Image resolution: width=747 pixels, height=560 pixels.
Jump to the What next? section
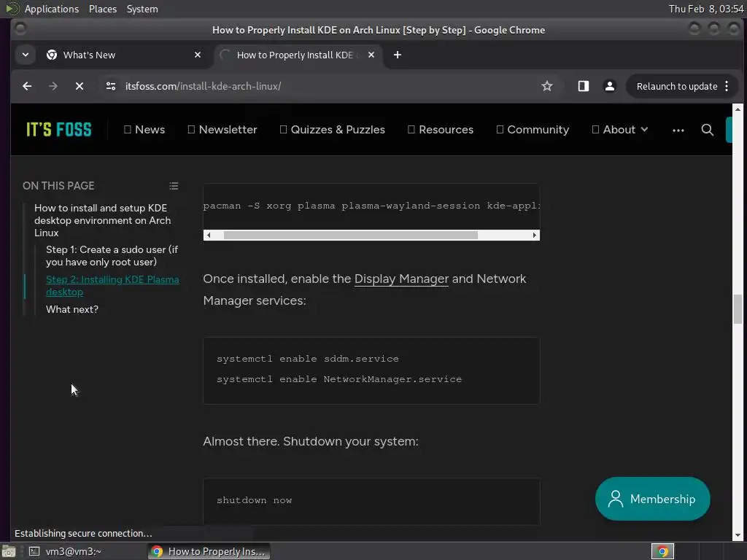point(72,309)
